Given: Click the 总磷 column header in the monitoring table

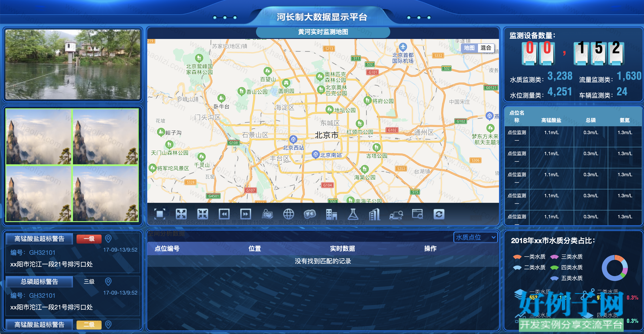Looking at the screenshot, I should [x=591, y=120].
